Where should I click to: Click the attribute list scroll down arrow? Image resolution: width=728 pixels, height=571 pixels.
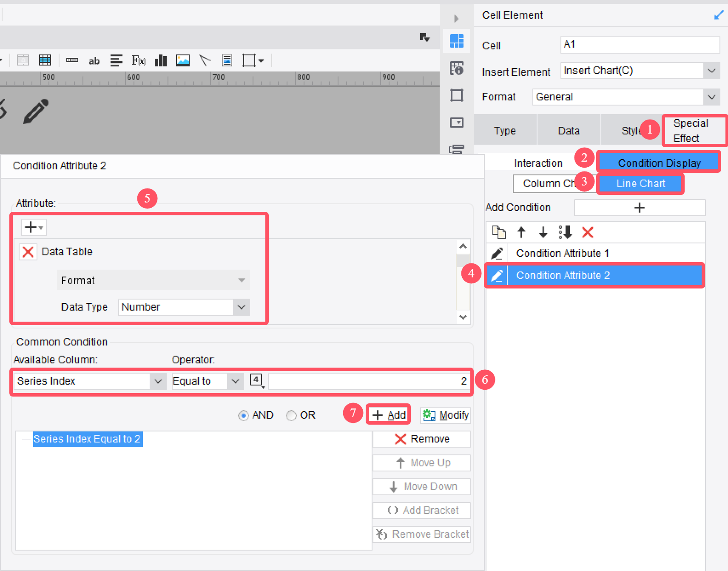tap(463, 317)
